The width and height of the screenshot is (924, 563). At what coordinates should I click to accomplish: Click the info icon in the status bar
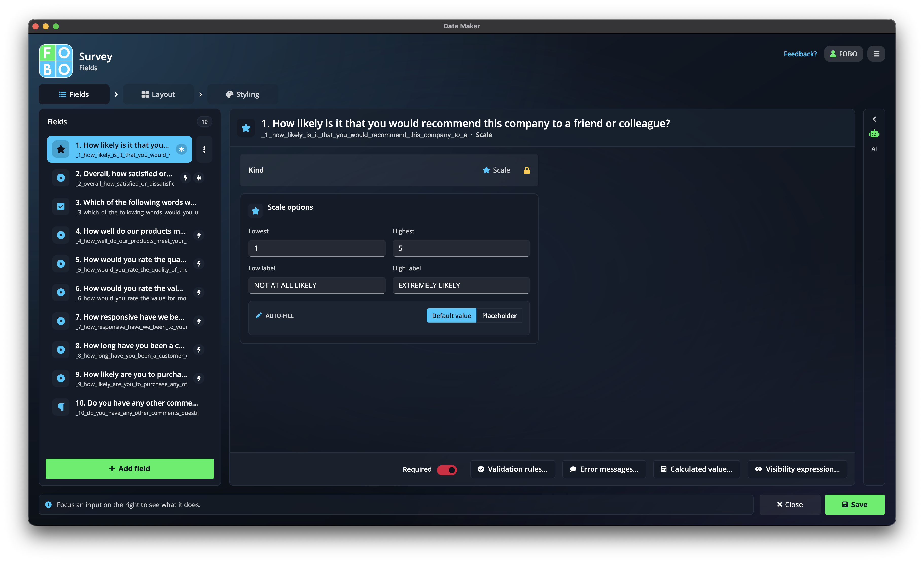click(x=48, y=505)
